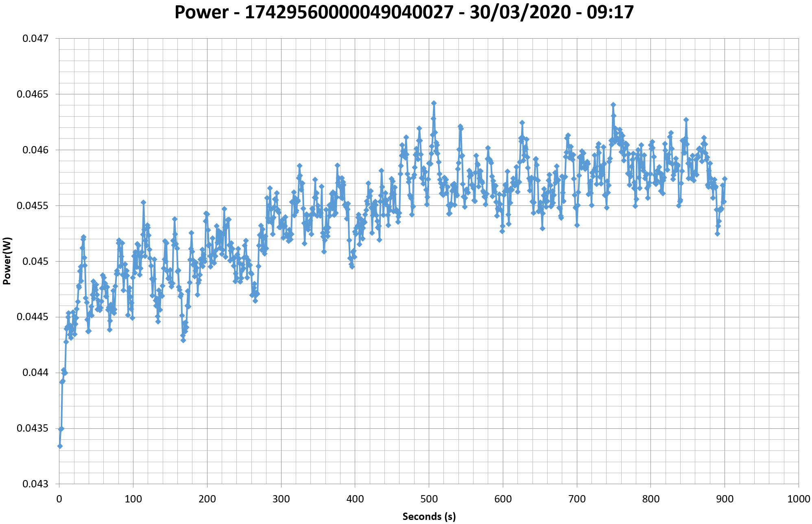Click the 0.0465 y-axis label
812x524 pixels.
click(x=33, y=94)
